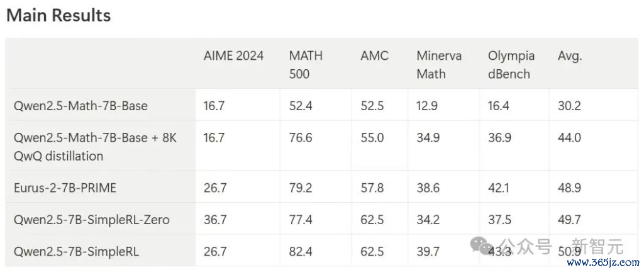Screen dimensions: 644x272
Task: Click the Qwen2.5-7B-SimpleRL-Zero row label
Action: pyautogui.click(x=92, y=220)
